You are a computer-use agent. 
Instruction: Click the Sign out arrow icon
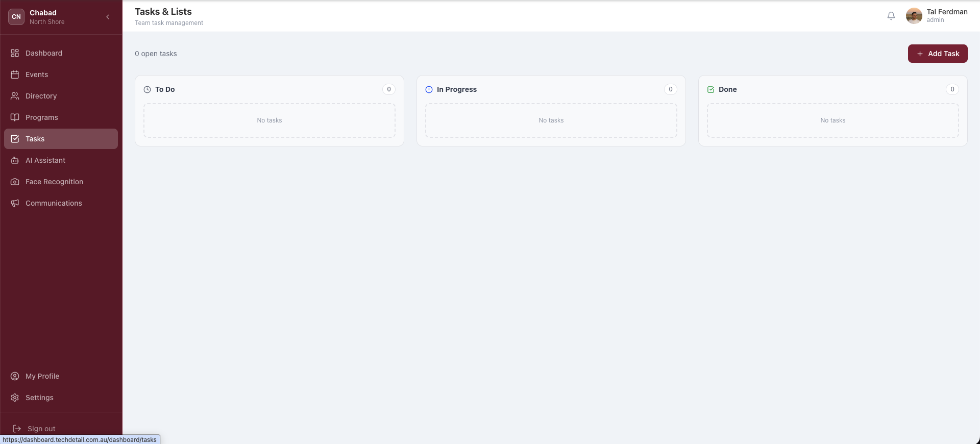tap(17, 429)
